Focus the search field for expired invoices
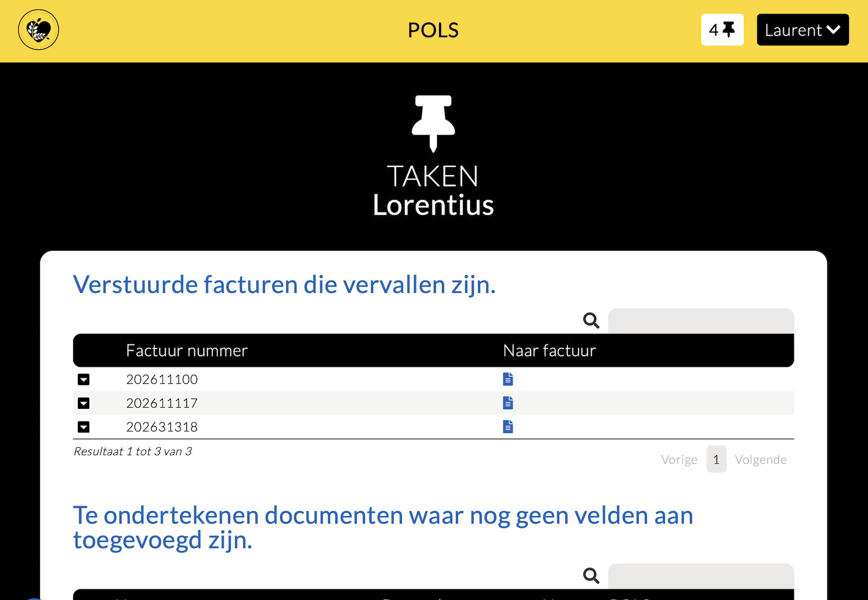The width and height of the screenshot is (868, 600). (x=701, y=321)
